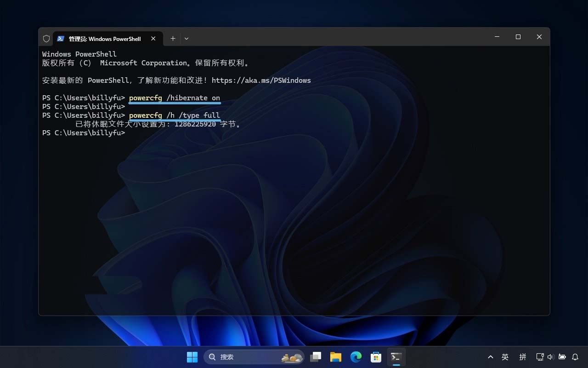Image resolution: width=588 pixels, height=368 pixels.
Task: Close the Windows PowerShell tab
Action: pyautogui.click(x=153, y=39)
